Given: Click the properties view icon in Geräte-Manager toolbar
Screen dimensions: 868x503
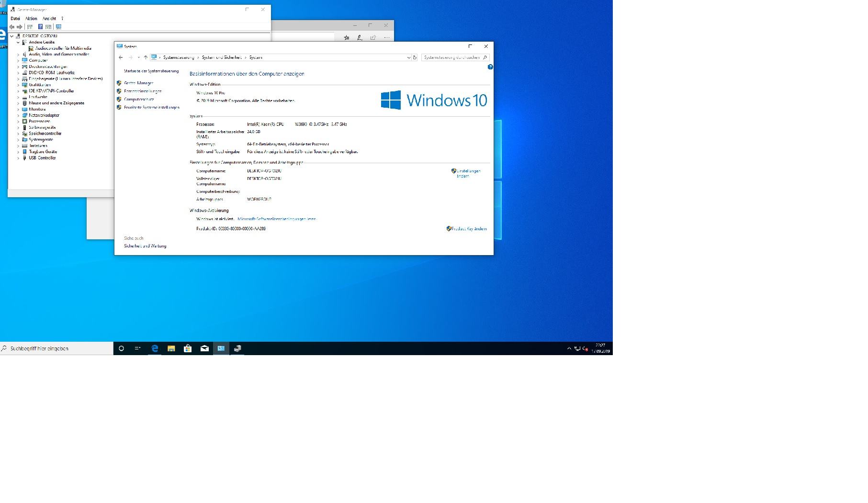Looking at the screenshot, I should pyautogui.click(x=48, y=27).
